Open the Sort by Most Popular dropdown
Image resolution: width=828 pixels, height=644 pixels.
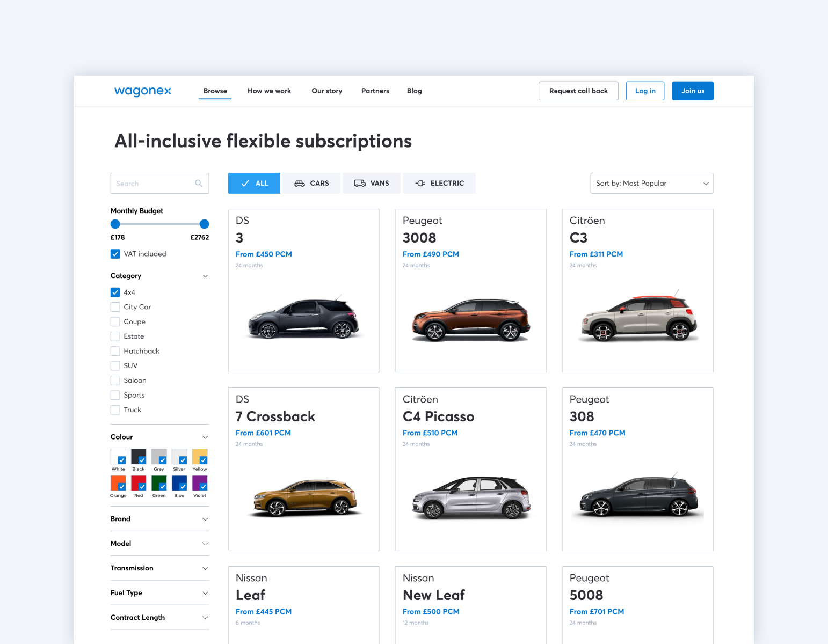click(651, 184)
